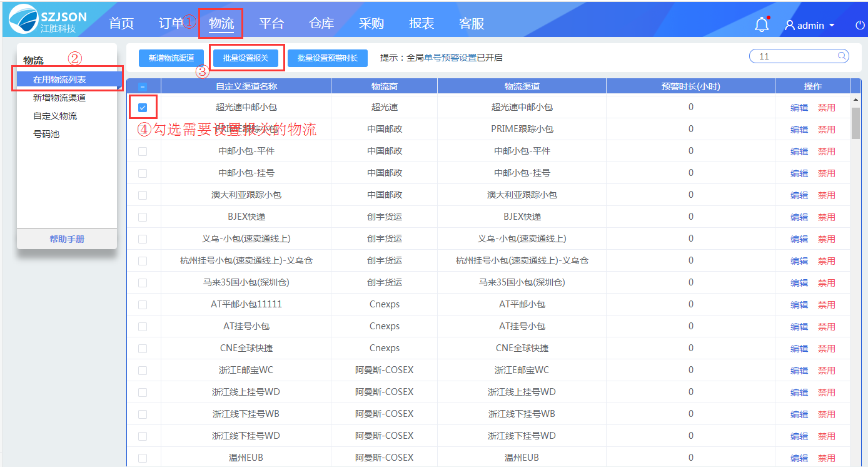Check the 澳大利亚跟踪小包 row checkbox
Viewport: 868px width, 467px height.
tap(143, 195)
